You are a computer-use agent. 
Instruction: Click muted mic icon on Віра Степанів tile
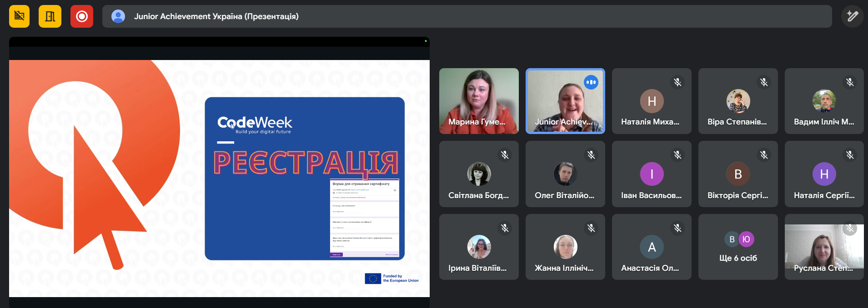pos(764,82)
